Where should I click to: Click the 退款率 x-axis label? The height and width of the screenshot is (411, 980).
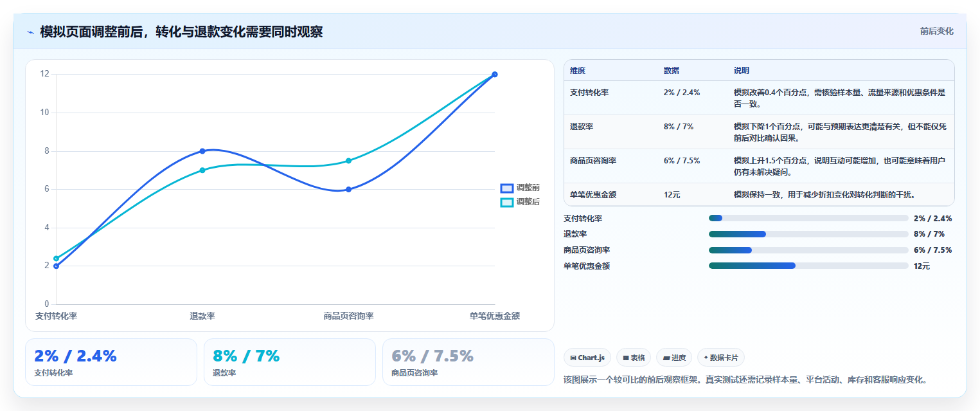(x=202, y=316)
